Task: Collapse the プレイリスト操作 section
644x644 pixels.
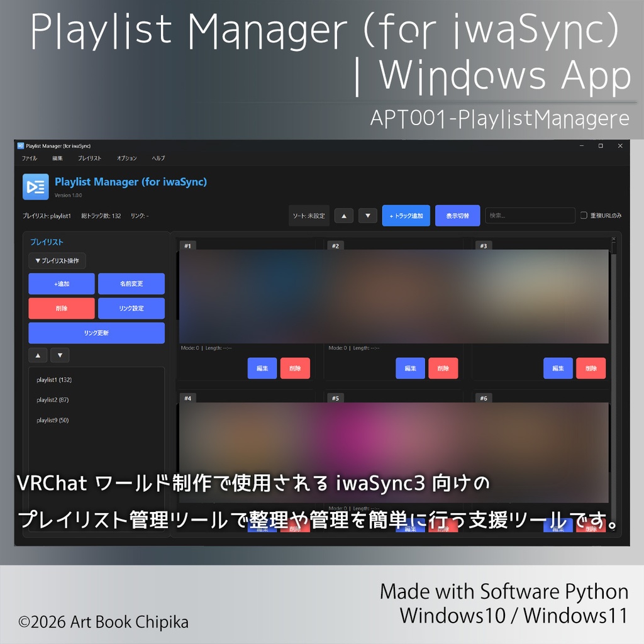Action: (x=57, y=261)
